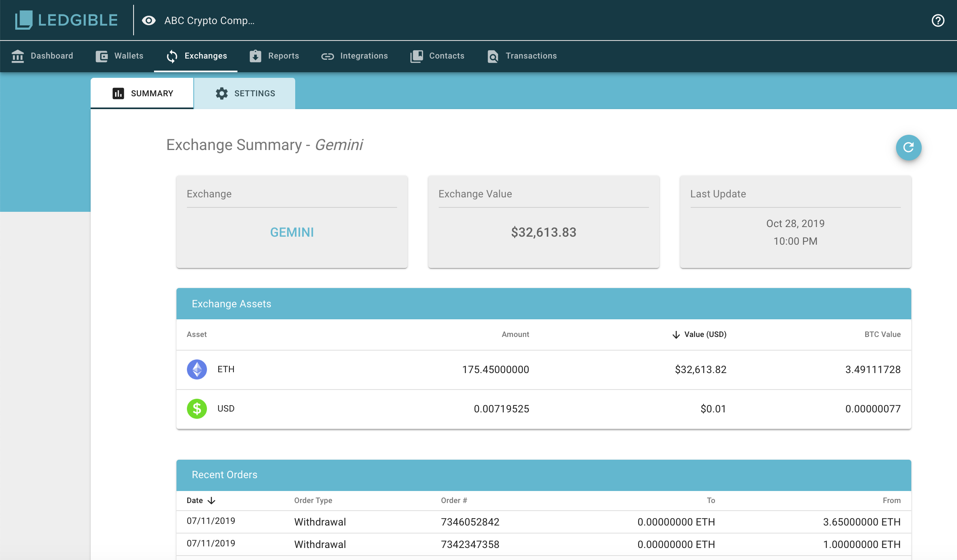The height and width of the screenshot is (560, 957).
Task: Click the Last Update date Oct 28, 2019
Action: point(795,223)
